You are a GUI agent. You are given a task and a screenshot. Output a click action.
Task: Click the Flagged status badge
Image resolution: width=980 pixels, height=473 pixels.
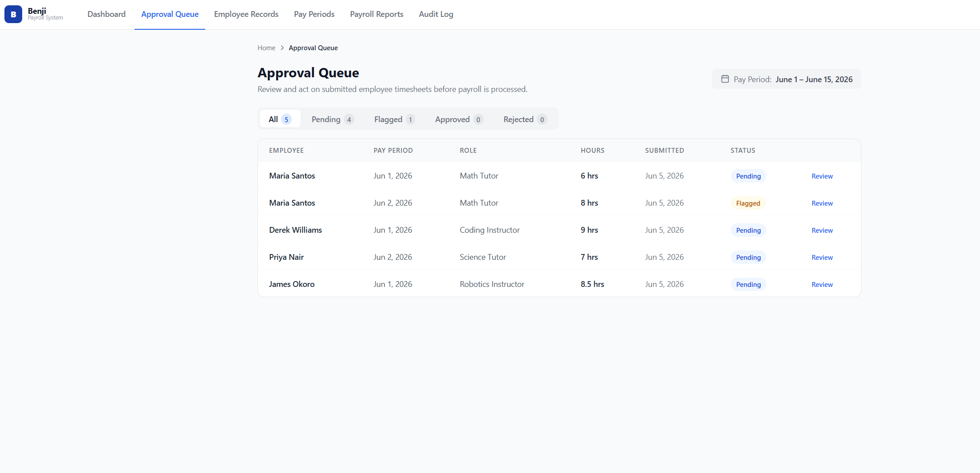(x=748, y=203)
